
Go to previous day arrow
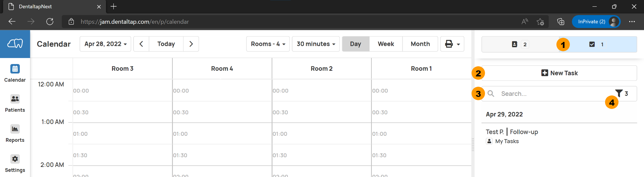pyautogui.click(x=141, y=44)
